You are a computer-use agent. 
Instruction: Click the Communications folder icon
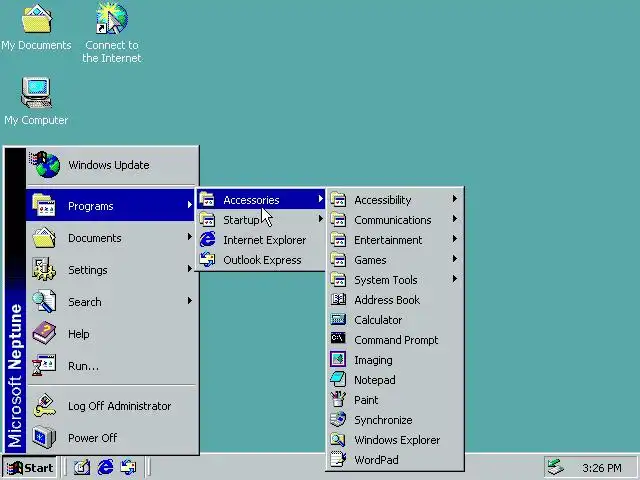338,220
